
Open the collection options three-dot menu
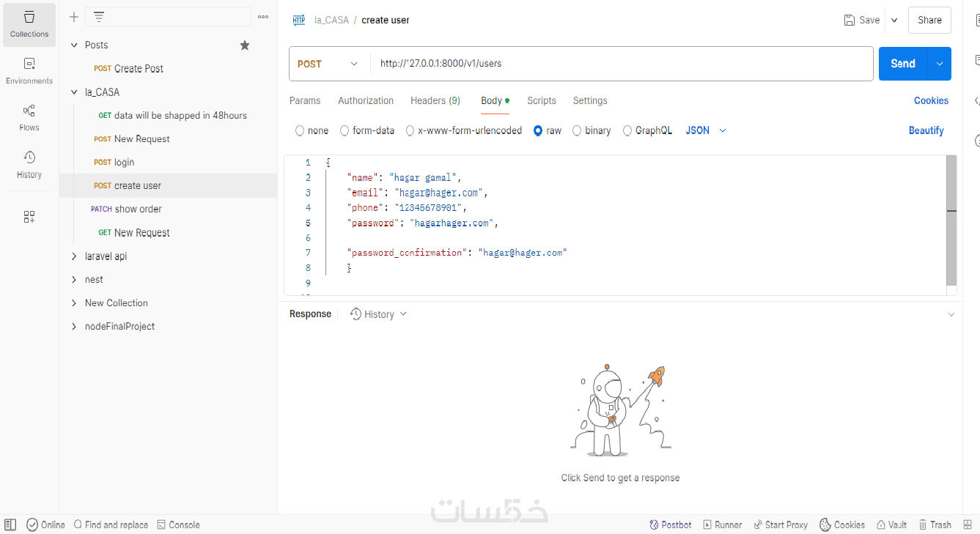263,17
